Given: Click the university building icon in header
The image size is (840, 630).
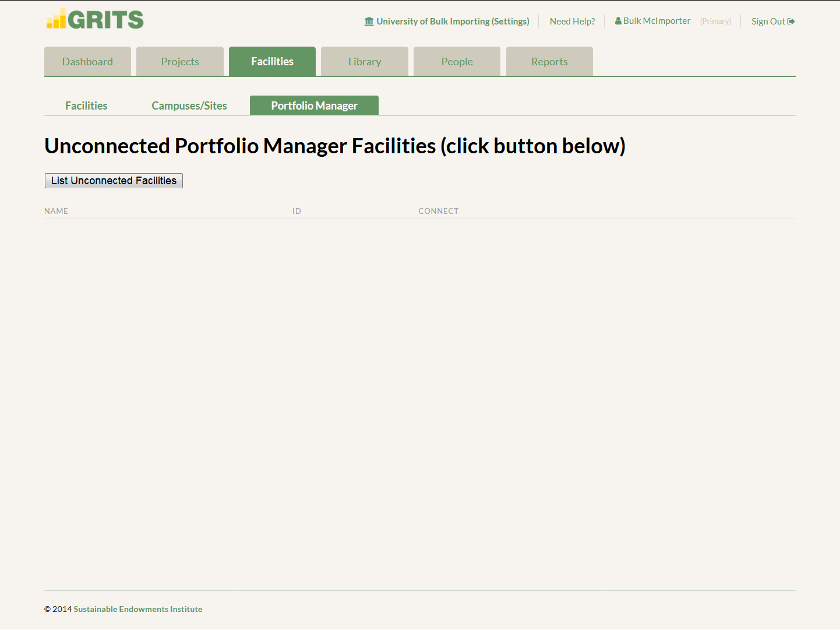Looking at the screenshot, I should [369, 22].
